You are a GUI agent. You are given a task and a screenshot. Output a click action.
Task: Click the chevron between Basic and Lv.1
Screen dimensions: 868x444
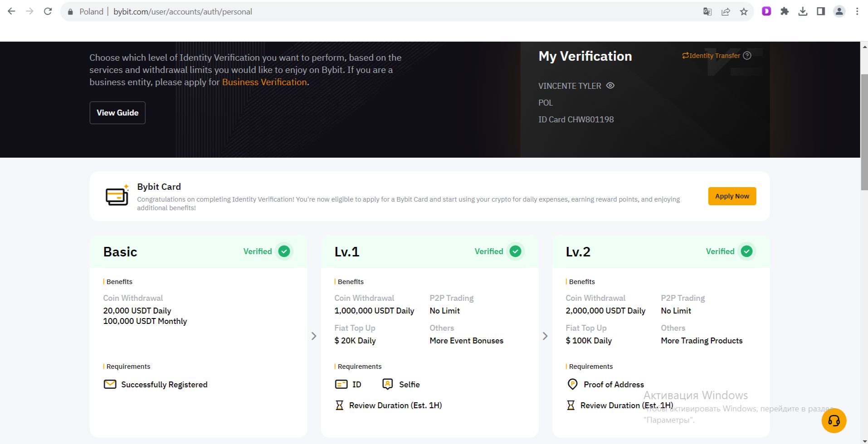tap(314, 336)
